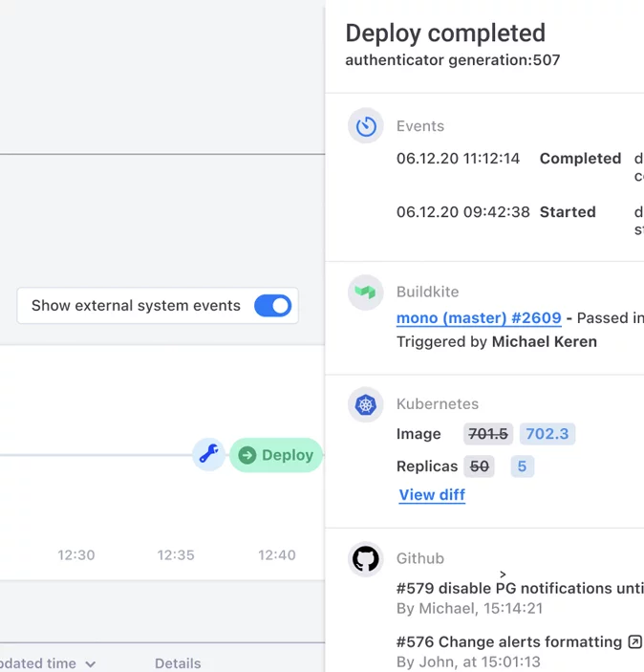Viewport: 644px width, 672px height.
Task: Open mono (master) #2609 build link
Action: click(479, 318)
